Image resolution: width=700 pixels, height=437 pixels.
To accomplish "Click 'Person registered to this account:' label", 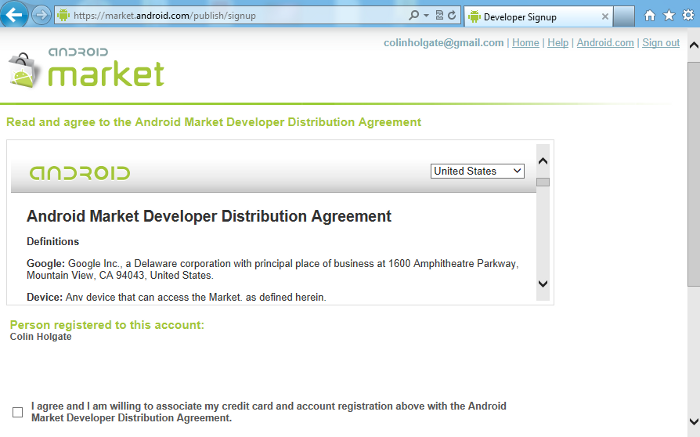I will pos(107,325).
